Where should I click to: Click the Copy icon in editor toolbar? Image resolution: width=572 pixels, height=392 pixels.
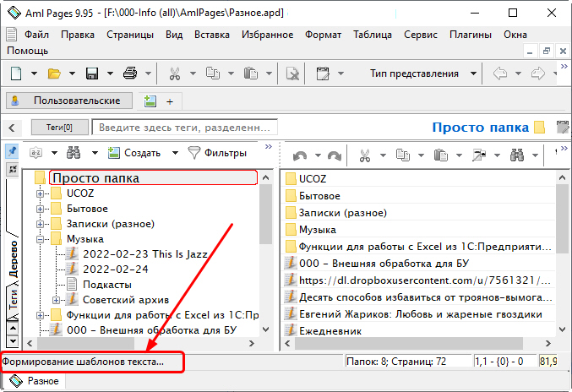click(x=403, y=155)
